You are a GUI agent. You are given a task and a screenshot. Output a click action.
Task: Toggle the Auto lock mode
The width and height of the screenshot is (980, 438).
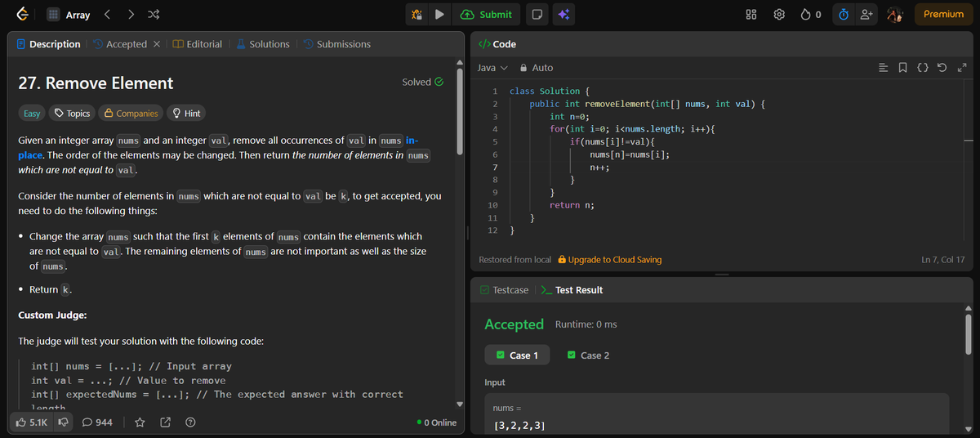point(537,68)
